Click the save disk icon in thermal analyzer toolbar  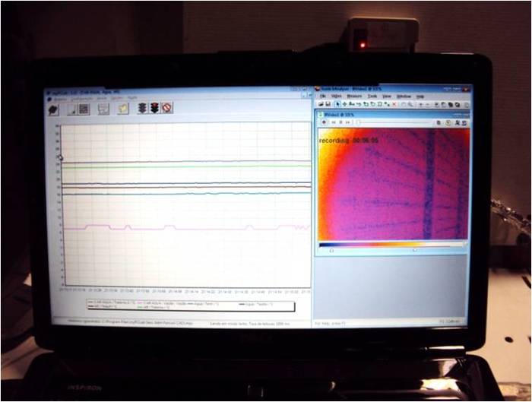pos(328,104)
